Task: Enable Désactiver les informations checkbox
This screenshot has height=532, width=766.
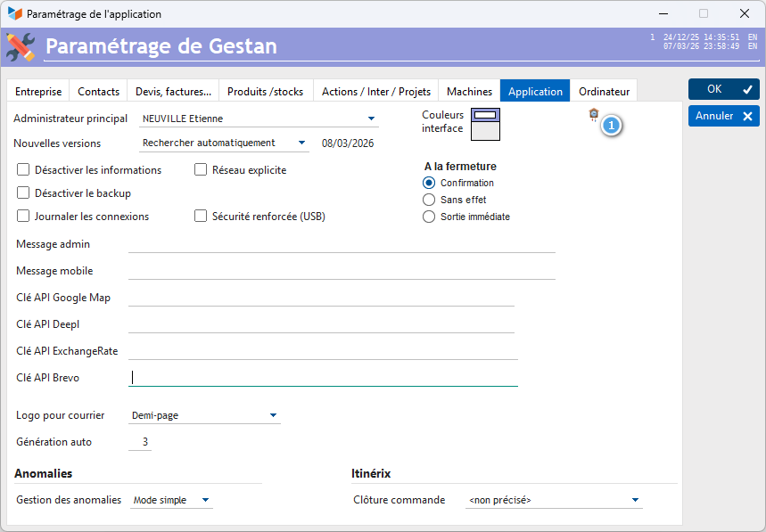Action: click(x=24, y=170)
